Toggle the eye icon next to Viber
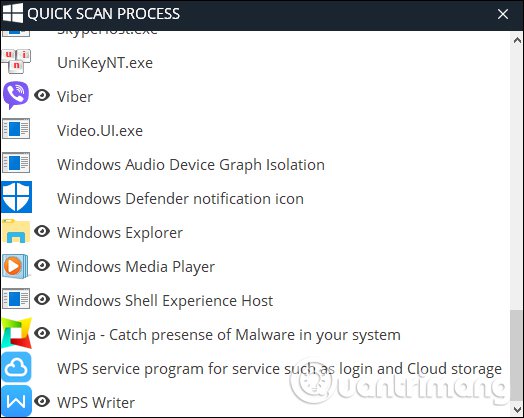The height and width of the screenshot is (418, 524). pos(42,96)
